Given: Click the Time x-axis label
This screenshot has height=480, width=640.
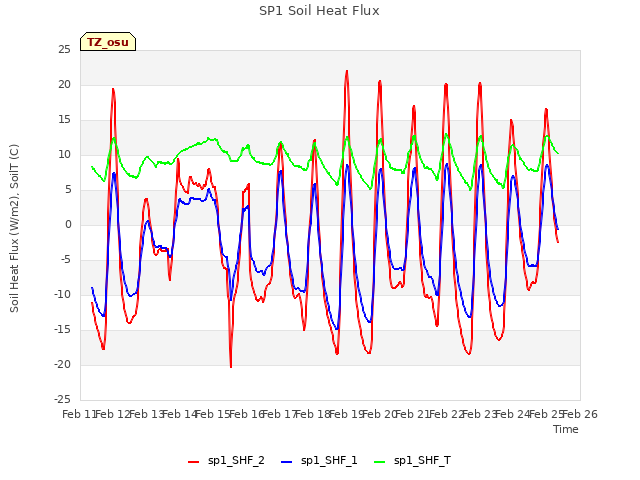Looking at the screenshot, I should pyautogui.click(x=566, y=429).
